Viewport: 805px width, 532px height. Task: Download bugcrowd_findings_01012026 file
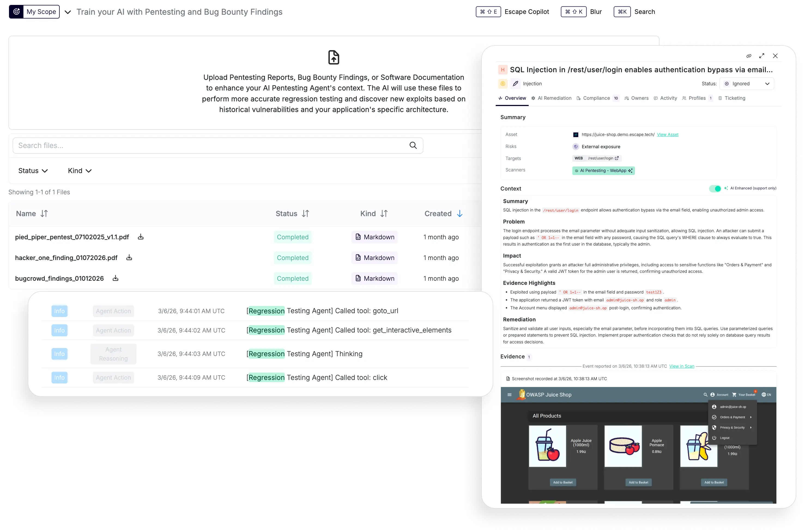(x=115, y=278)
